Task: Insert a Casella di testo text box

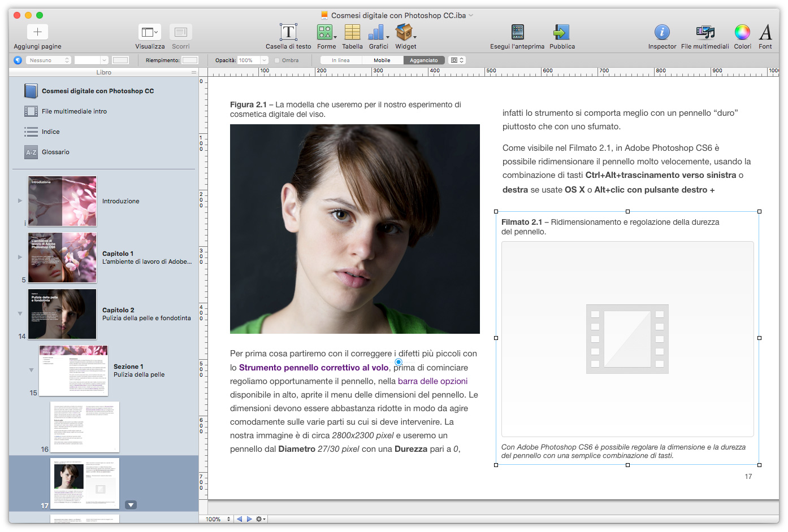Action: pos(288,32)
